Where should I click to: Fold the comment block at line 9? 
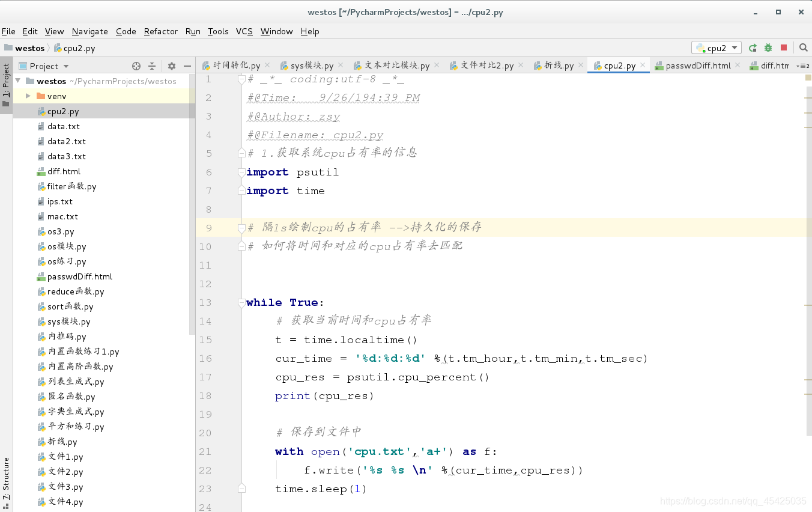tap(241, 228)
